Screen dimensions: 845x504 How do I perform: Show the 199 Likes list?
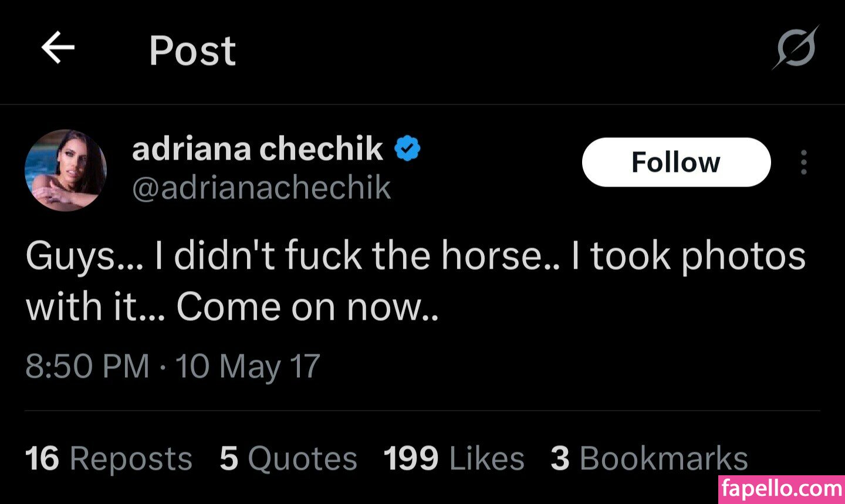(454, 458)
